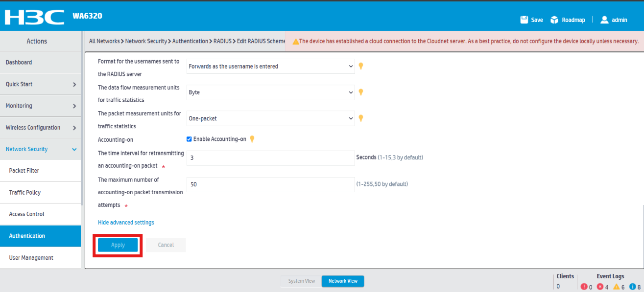Image resolution: width=644 pixels, height=292 pixels.
Task: Switch to System View
Action: tap(301, 281)
